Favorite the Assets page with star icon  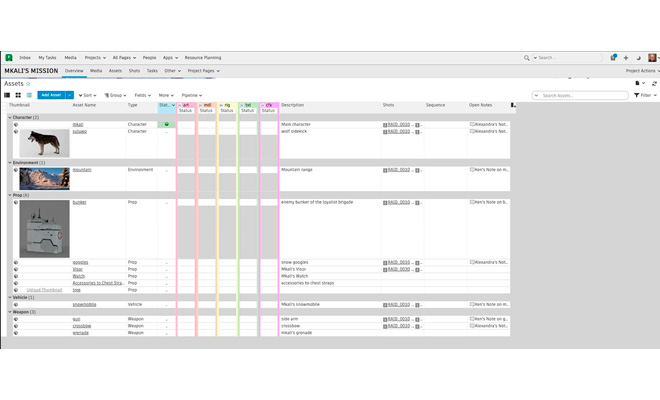click(x=29, y=84)
